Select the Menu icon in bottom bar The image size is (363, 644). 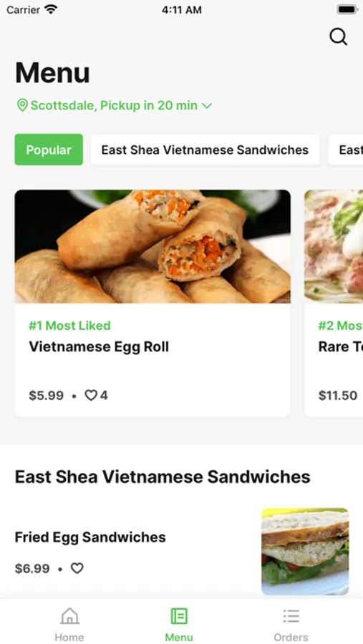(179, 616)
